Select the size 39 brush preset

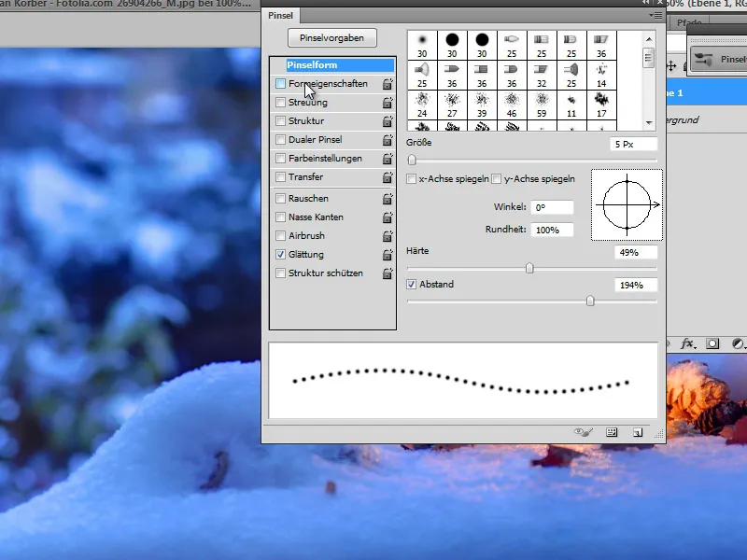pyautogui.click(x=482, y=105)
